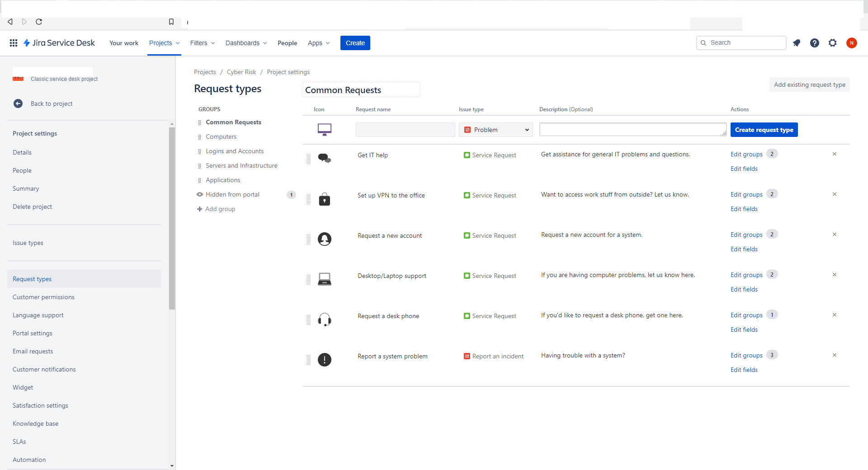The width and height of the screenshot is (868, 470).
Task: Click the notifications icon in header
Action: (x=797, y=43)
